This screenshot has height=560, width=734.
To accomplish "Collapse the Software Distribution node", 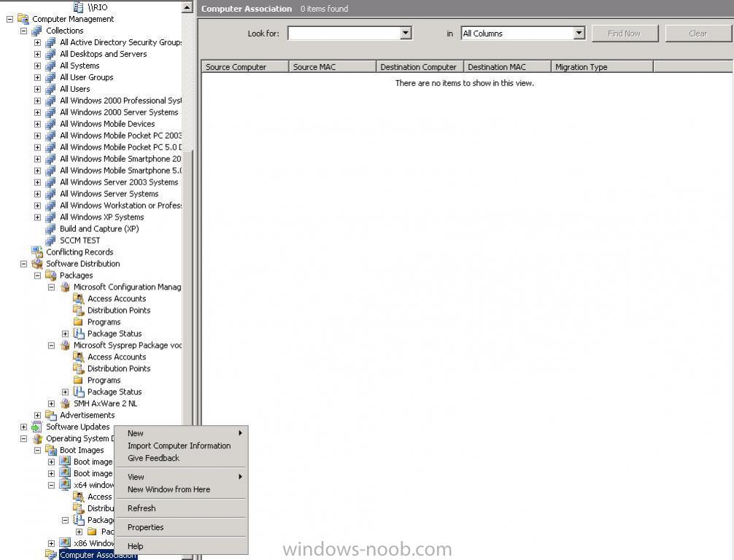I will point(23,264).
